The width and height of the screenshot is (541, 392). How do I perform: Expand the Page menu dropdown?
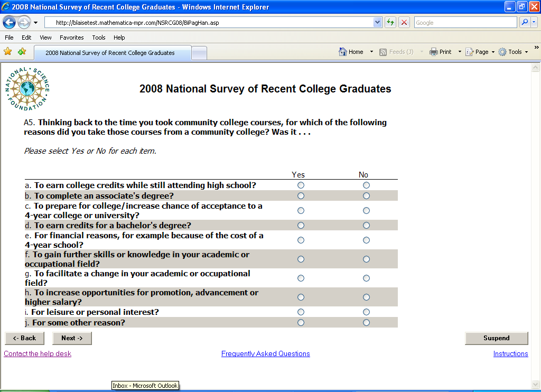click(x=493, y=52)
